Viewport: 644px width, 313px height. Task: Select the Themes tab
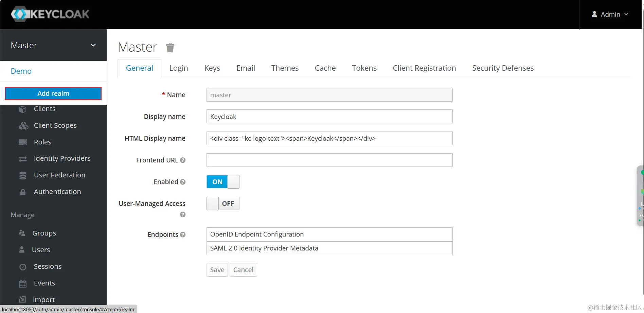pos(285,68)
